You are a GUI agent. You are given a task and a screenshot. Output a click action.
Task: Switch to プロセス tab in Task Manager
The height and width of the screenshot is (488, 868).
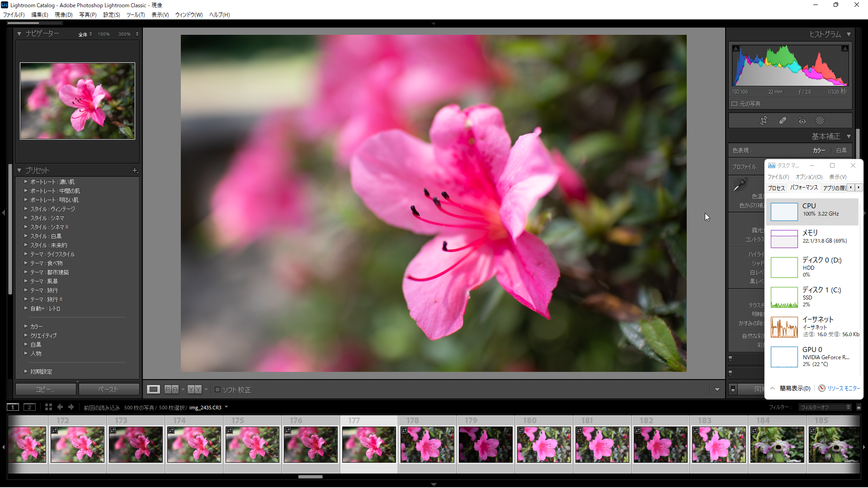pos(776,188)
